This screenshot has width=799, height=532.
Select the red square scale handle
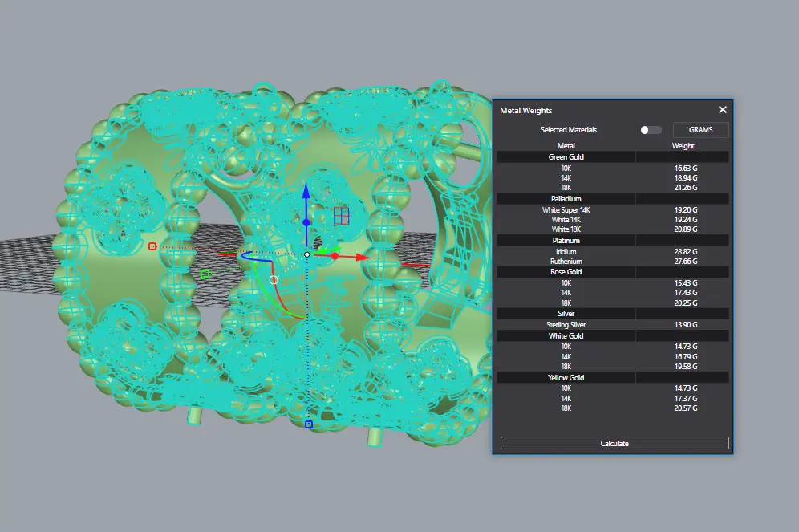click(x=152, y=246)
